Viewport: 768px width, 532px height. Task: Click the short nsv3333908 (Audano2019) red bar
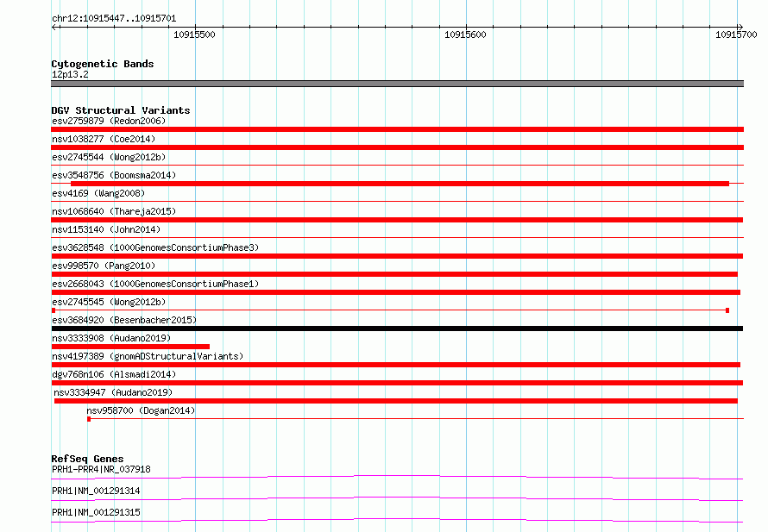point(130,347)
